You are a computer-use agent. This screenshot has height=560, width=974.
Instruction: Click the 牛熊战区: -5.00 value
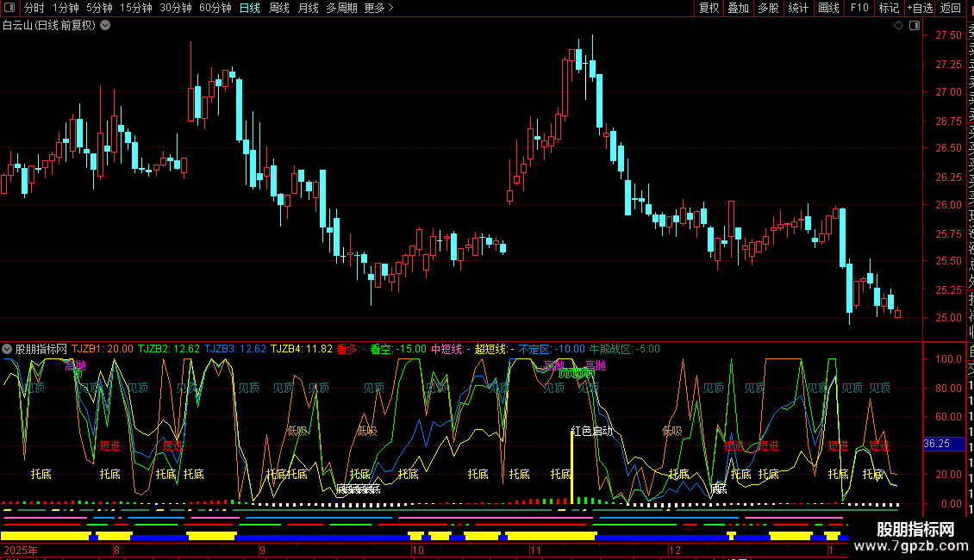625,349
